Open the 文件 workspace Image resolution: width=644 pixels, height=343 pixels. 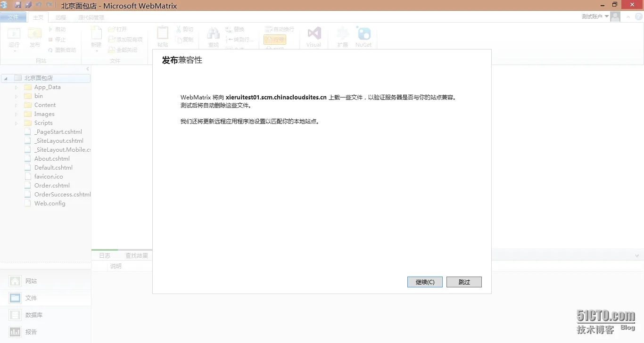coord(45,298)
